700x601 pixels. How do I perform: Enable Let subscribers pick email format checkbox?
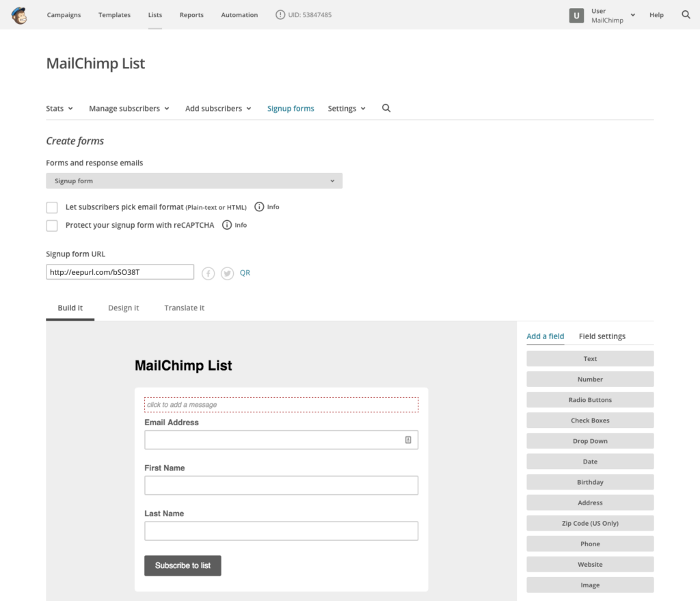52,207
